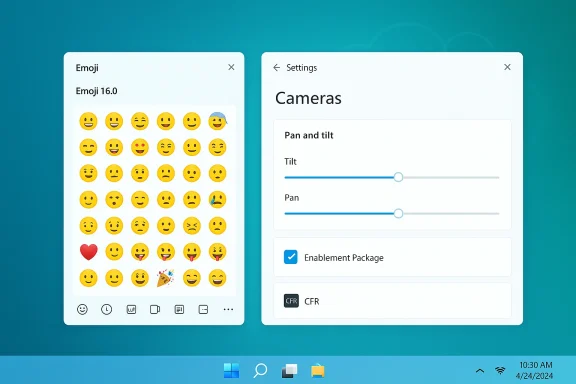Switch to the GIF tab in Emoji panel

click(x=131, y=309)
